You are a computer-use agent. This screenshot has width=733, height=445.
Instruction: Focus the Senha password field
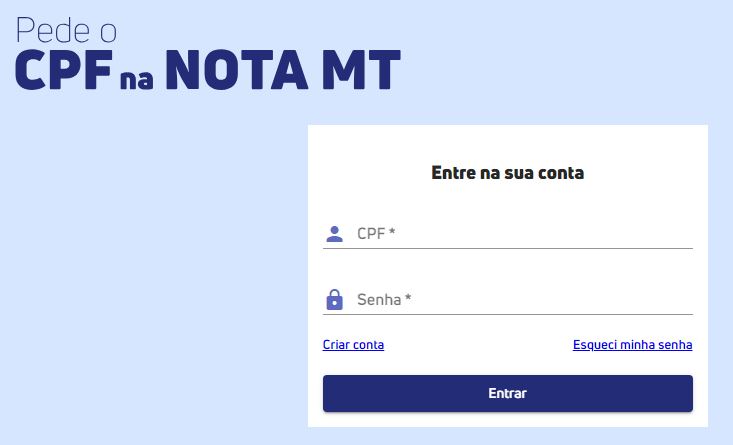coord(508,300)
